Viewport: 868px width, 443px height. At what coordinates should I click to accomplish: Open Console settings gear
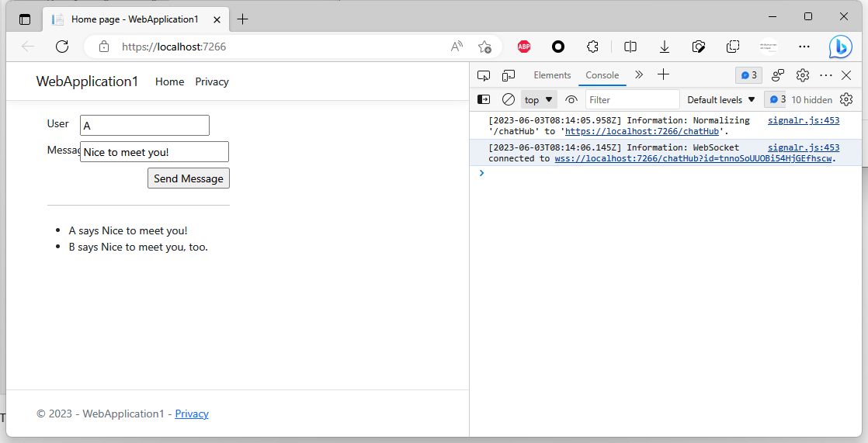pos(845,99)
